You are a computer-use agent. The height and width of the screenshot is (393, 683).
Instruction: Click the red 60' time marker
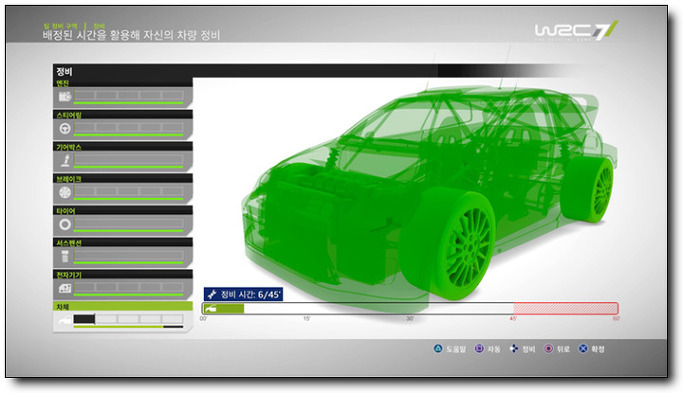[x=616, y=318]
